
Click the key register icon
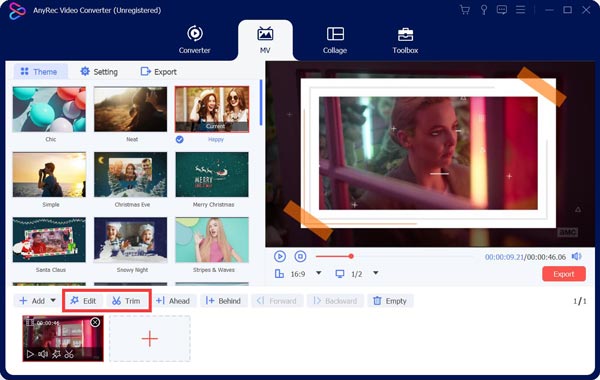coord(484,10)
